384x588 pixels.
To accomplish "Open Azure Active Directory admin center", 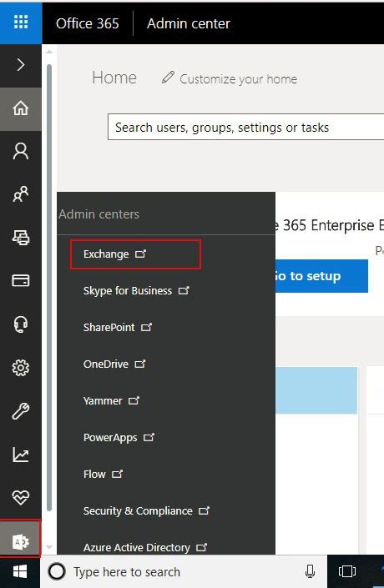I will [145, 547].
